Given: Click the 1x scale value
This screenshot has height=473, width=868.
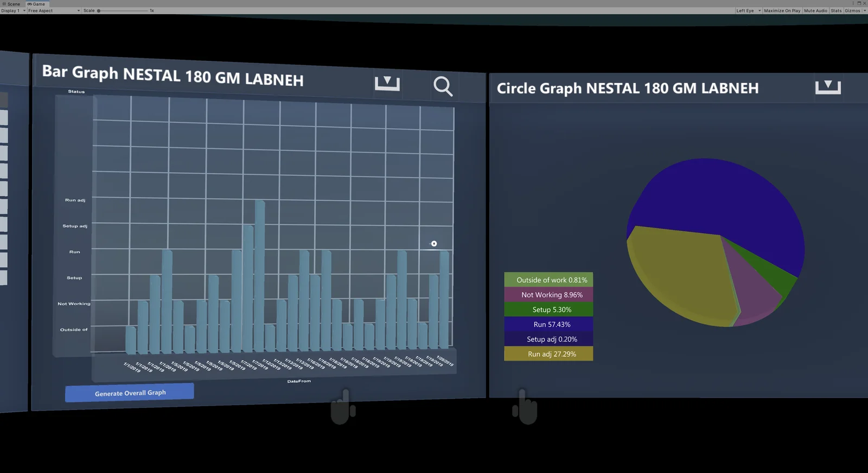Looking at the screenshot, I should 152,10.
